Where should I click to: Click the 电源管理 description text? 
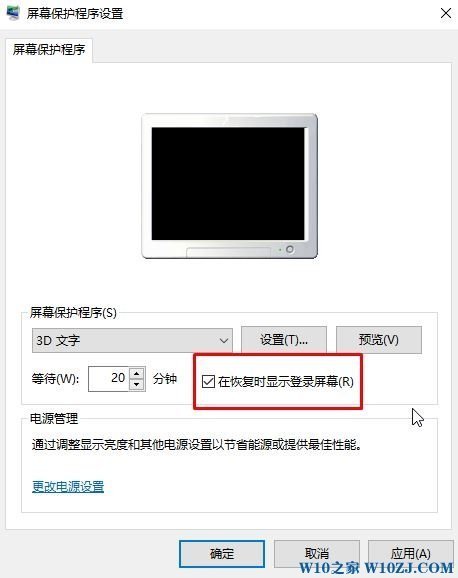197,445
